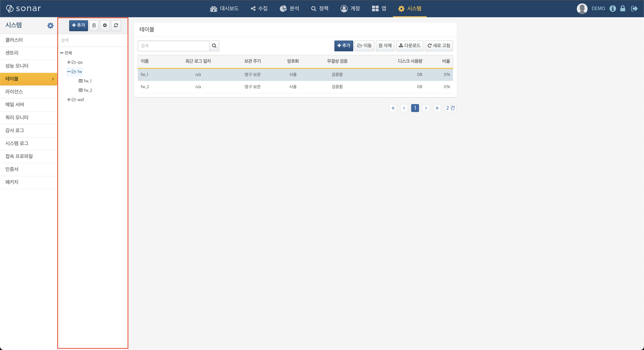Sort by 최근 로그 일자 column header
644x350 pixels.
(198, 61)
